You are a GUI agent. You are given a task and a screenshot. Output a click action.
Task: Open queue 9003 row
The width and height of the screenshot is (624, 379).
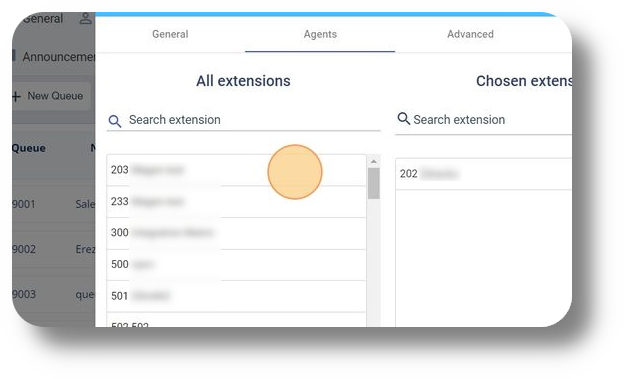53,294
